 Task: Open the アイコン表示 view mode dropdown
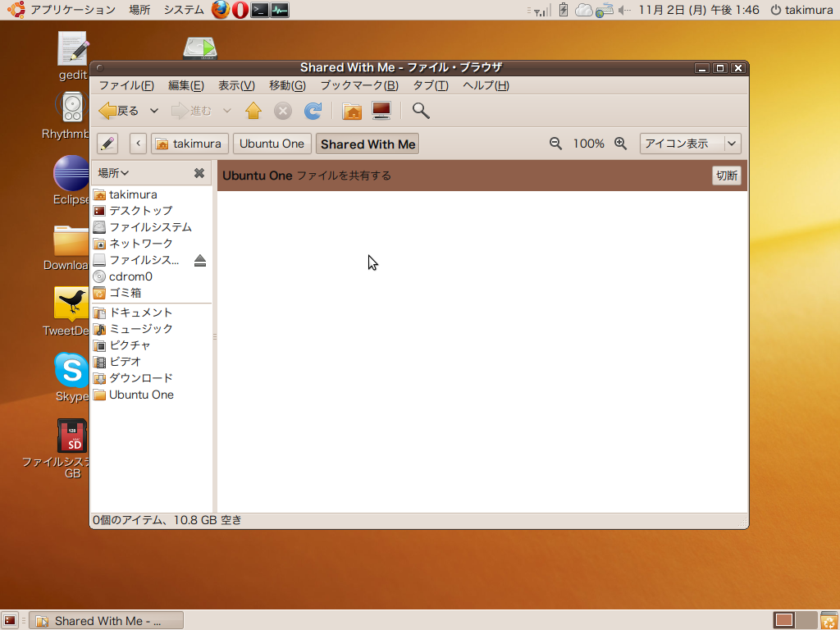(691, 144)
